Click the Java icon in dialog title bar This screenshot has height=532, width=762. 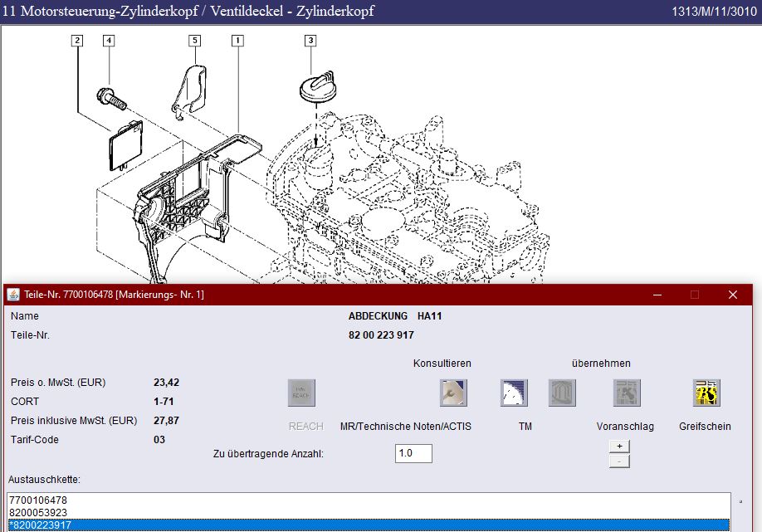click(x=13, y=295)
